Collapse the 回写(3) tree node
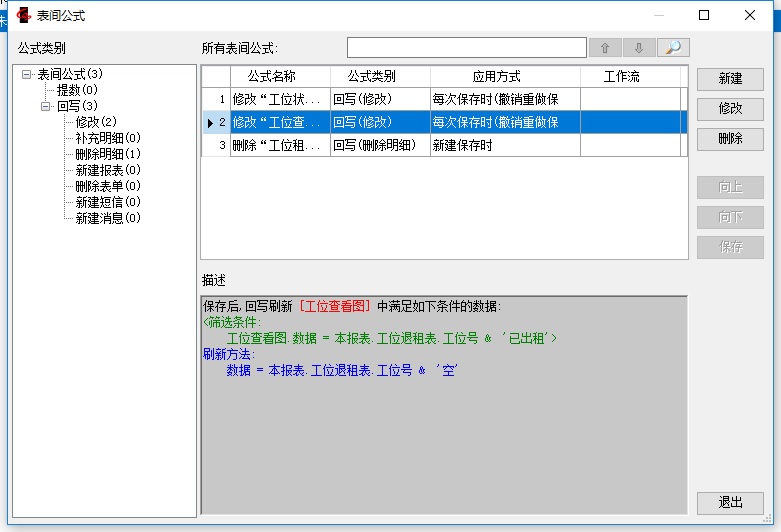The width and height of the screenshot is (781, 532). (46, 106)
